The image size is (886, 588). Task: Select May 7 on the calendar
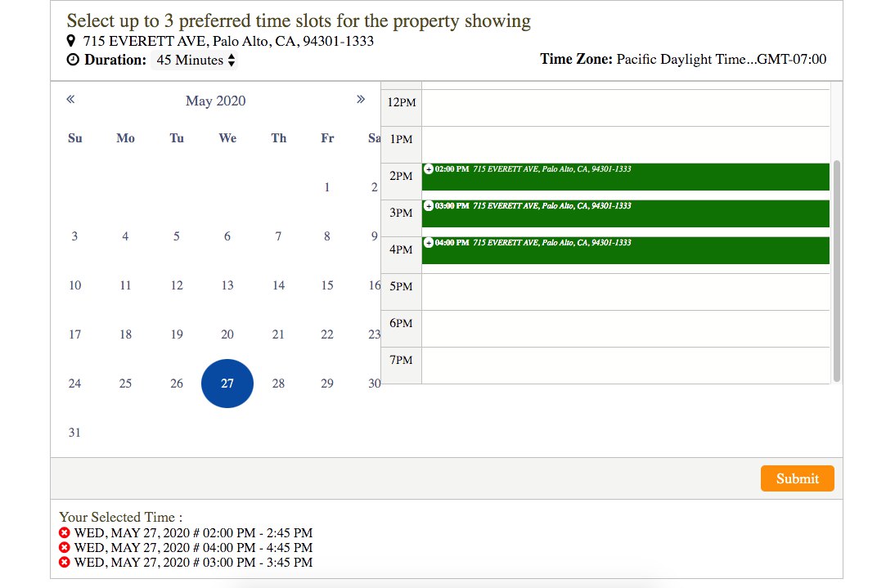tap(278, 236)
